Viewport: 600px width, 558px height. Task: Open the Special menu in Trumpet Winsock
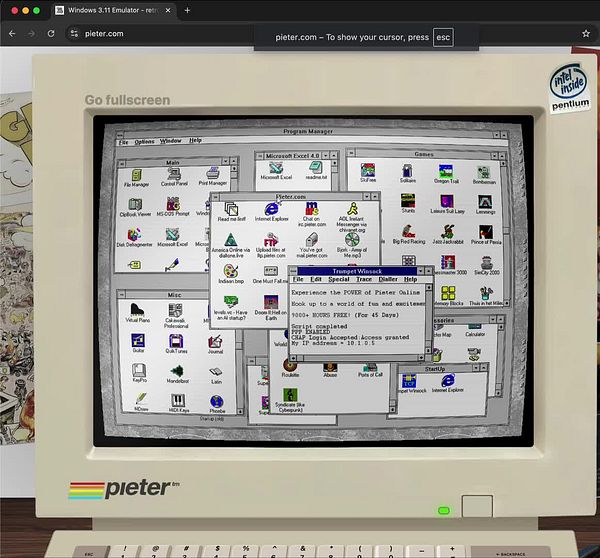tap(339, 279)
